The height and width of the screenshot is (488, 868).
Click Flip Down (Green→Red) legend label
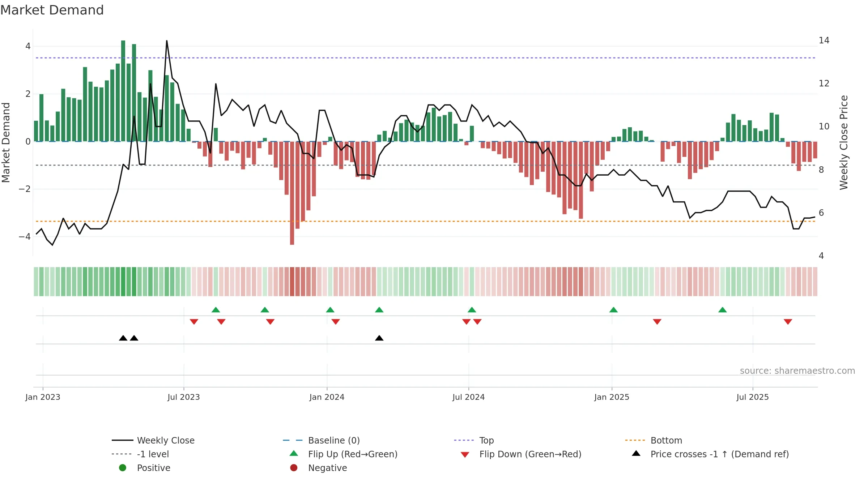[530, 454]
